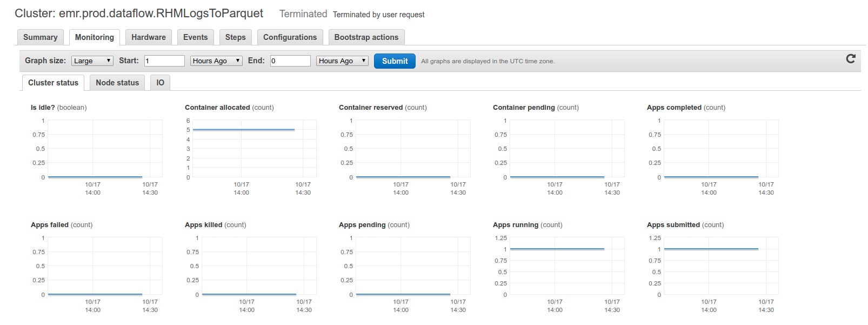The height and width of the screenshot is (325, 868).
Task: Switch to the Node status sub-tab
Action: click(x=117, y=83)
